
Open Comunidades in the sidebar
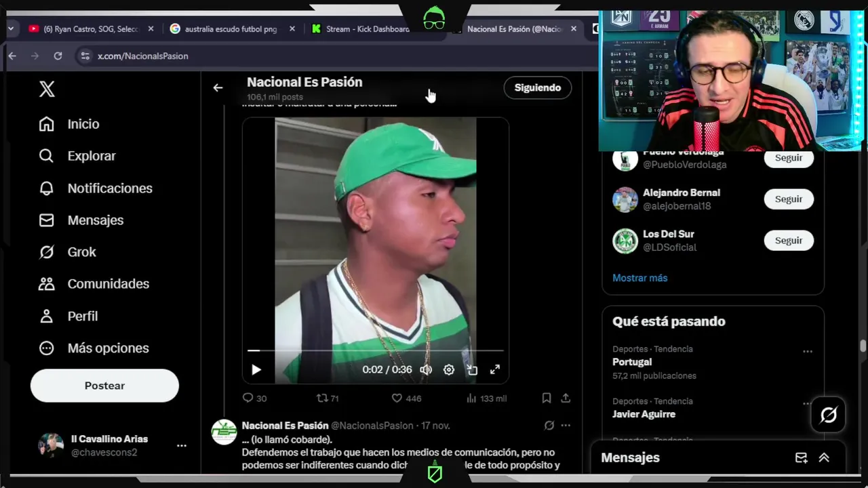(94, 284)
